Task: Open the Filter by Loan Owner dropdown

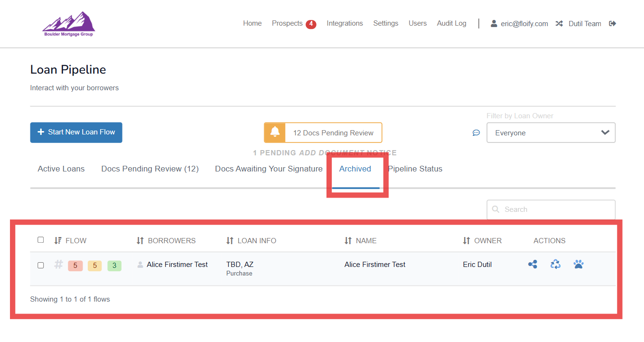Action: [x=551, y=133]
